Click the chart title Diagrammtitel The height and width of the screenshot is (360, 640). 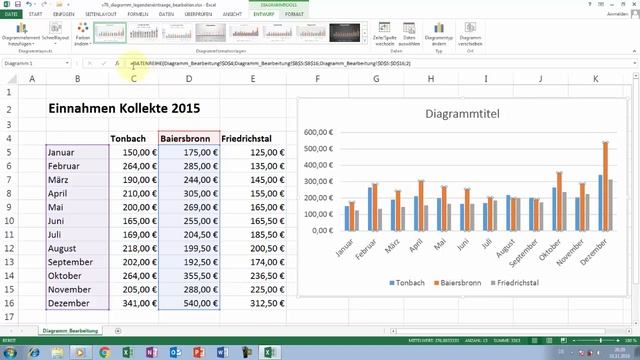click(462, 114)
